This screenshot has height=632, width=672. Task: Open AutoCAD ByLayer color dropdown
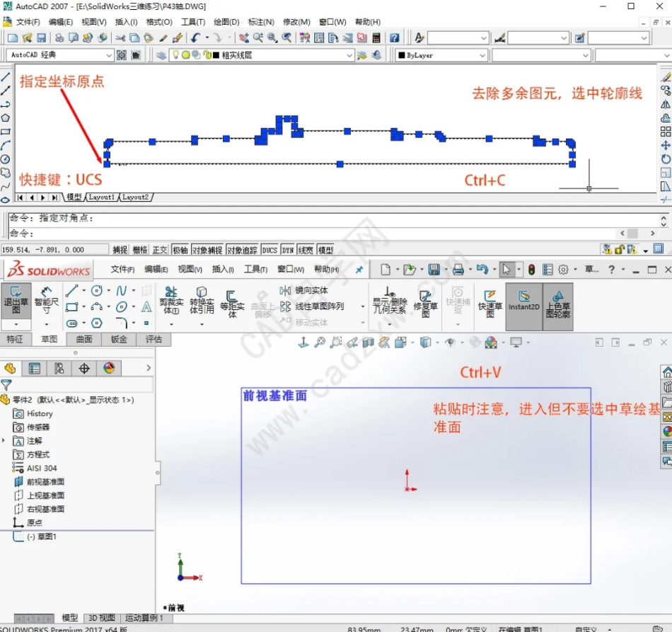pyautogui.click(x=482, y=55)
